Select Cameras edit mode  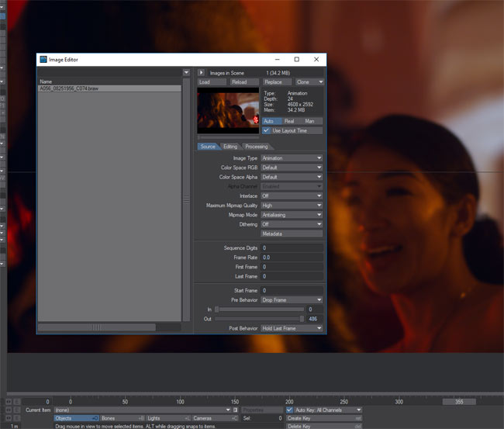216,418
